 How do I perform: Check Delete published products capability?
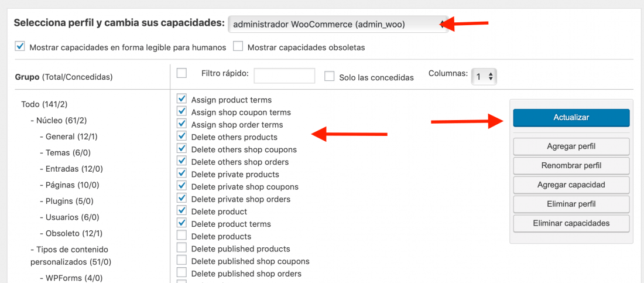tap(181, 248)
